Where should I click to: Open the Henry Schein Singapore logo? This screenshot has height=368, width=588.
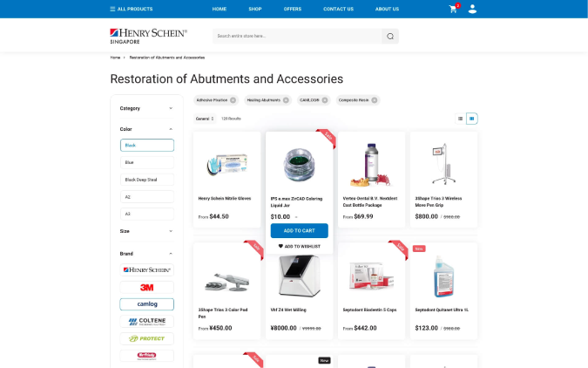coord(148,36)
